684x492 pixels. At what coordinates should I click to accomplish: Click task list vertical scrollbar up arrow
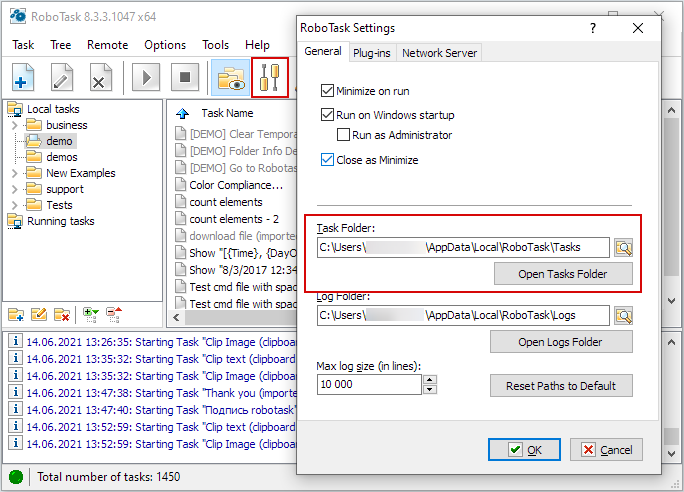[x=672, y=110]
